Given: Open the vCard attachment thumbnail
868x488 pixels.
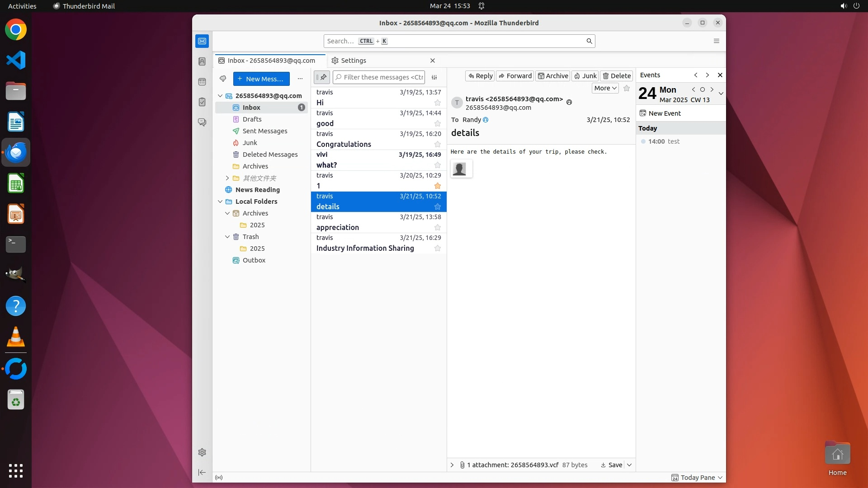Looking at the screenshot, I should (461, 169).
